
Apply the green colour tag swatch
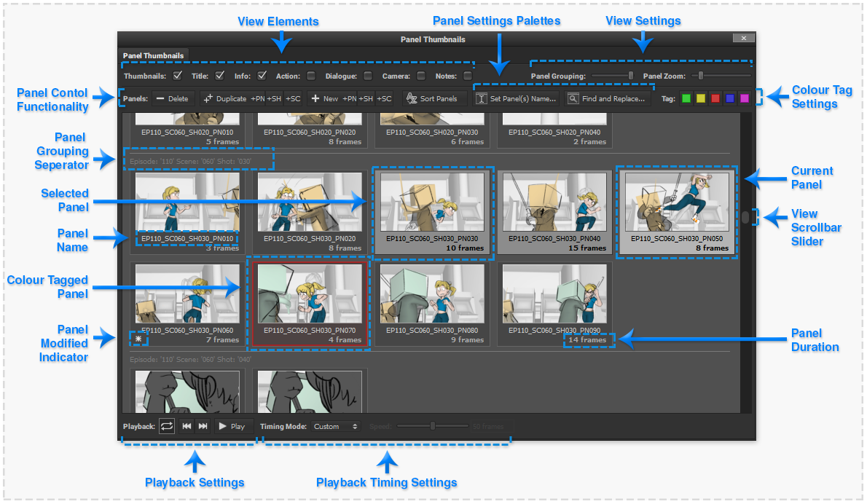click(686, 98)
